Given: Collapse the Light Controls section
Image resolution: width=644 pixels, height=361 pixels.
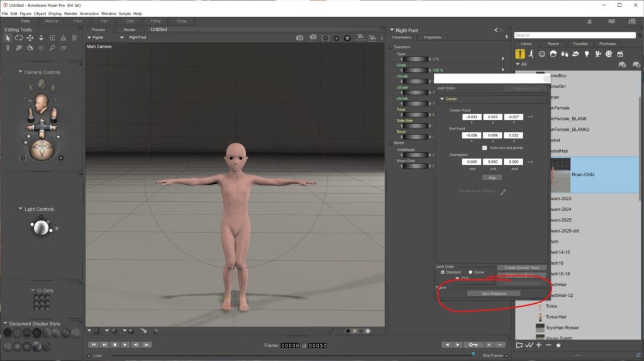Looking at the screenshot, I should 21,209.
